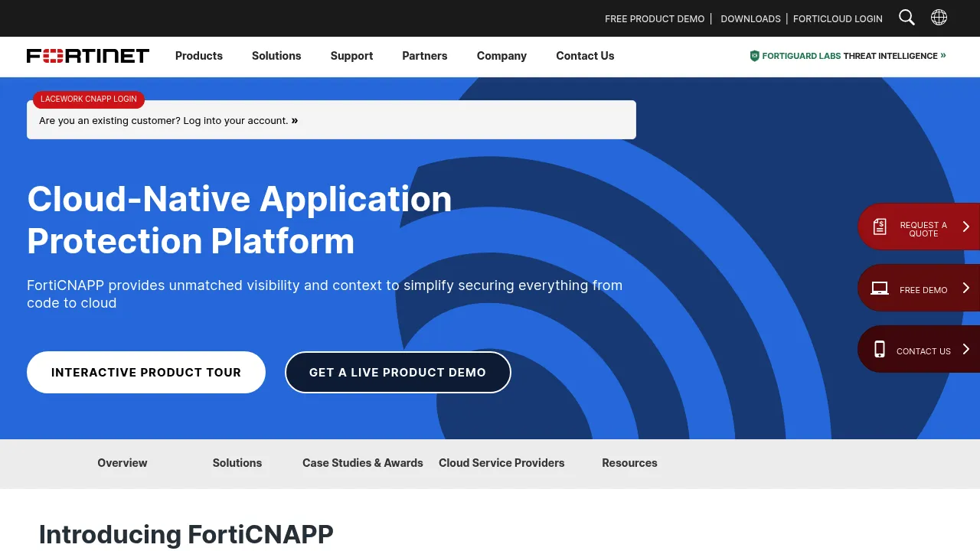The height and width of the screenshot is (551, 980).
Task: Click the FortiGuard Labs shield icon
Action: pos(754,56)
